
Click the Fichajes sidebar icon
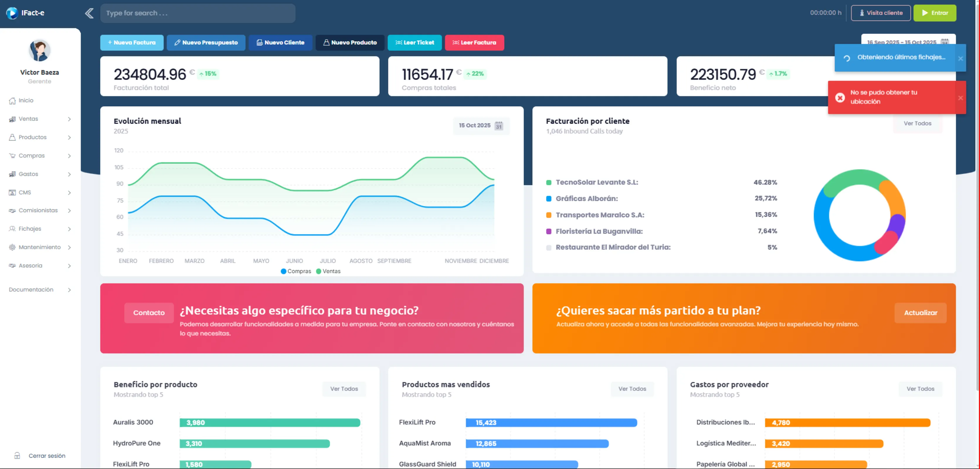tap(12, 229)
